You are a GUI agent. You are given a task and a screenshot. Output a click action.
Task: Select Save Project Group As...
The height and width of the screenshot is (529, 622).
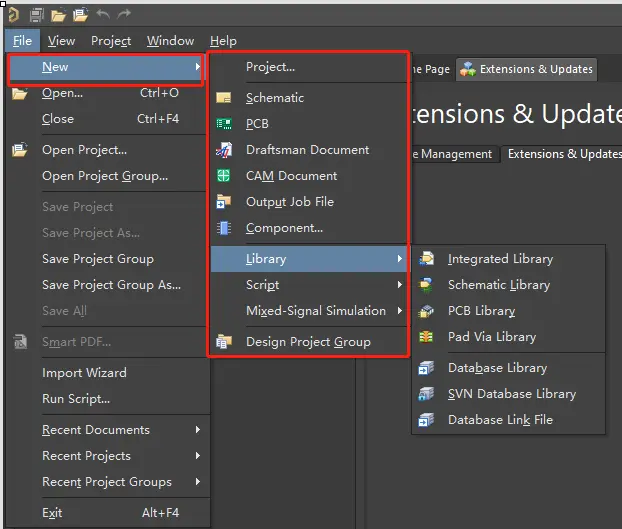click(106, 285)
